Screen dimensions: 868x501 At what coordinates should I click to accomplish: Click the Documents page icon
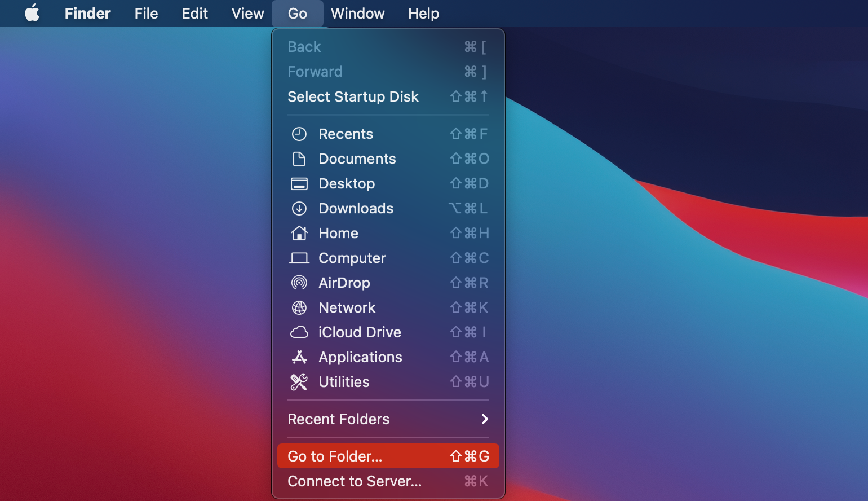(x=299, y=159)
